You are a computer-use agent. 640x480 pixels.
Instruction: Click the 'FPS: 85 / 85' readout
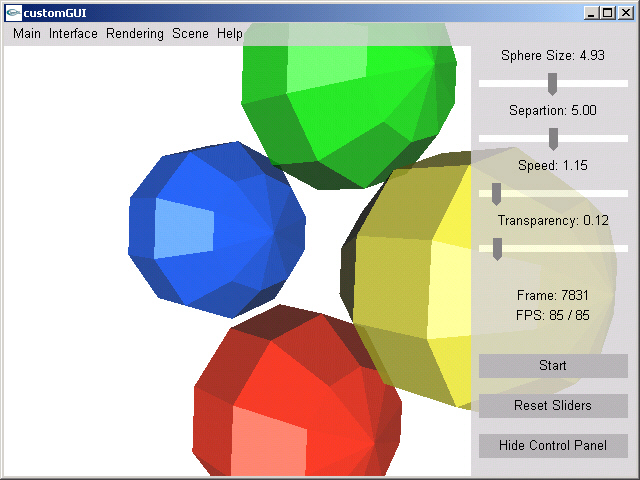[x=553, y=315]
